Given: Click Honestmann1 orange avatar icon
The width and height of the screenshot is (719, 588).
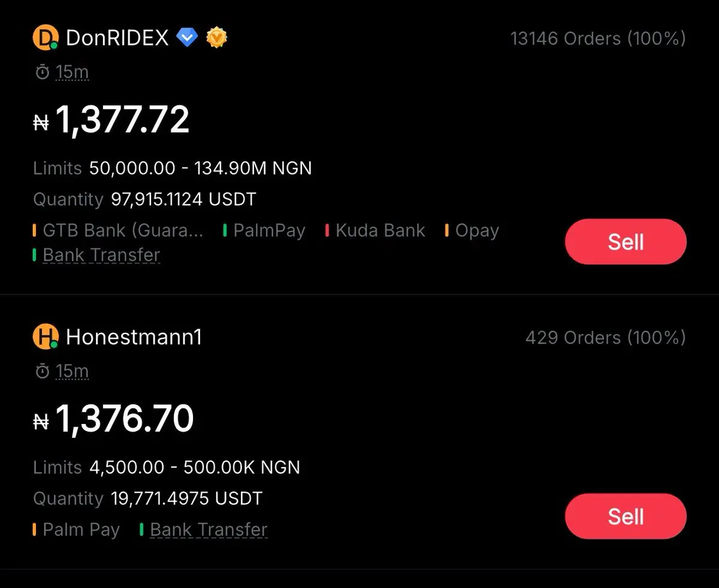Looking at the screenshot, I should (x=45, y=337).
